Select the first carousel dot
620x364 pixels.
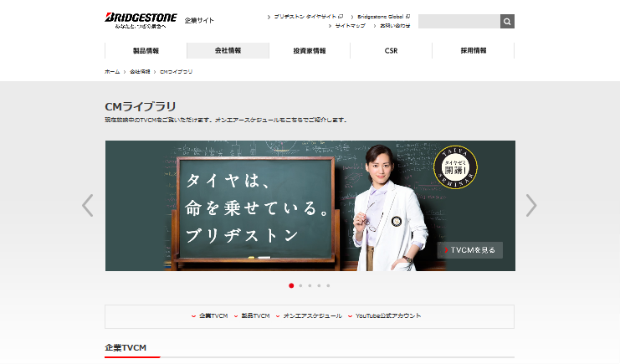(291, 285)
